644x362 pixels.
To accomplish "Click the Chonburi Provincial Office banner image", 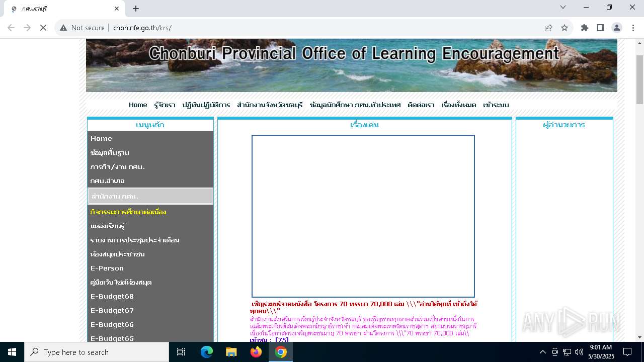I will pos(351,65).
